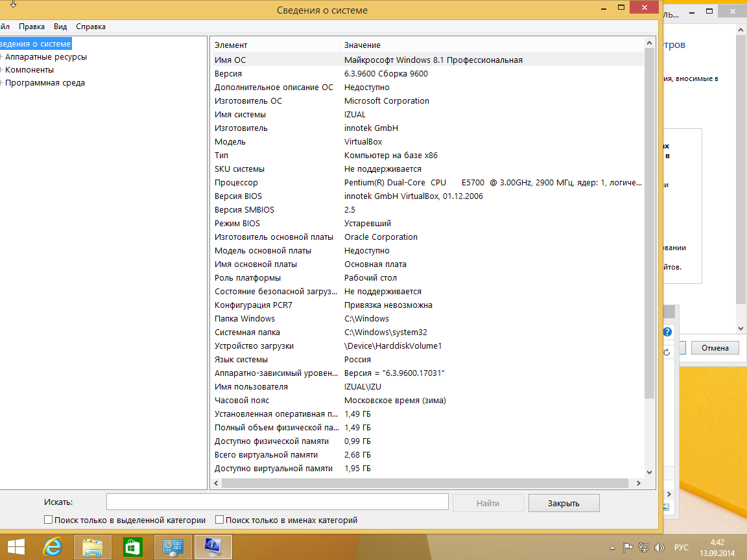Open File Explorer taskbar icon
Image resolution: width=747 pixels, height=560 pixels.
point(93,546)
